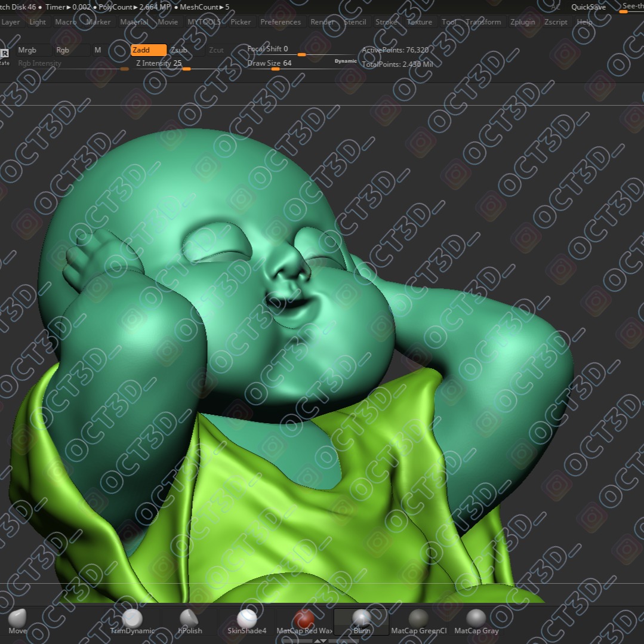Click the R quick-pick icon top left

point(4,53)
